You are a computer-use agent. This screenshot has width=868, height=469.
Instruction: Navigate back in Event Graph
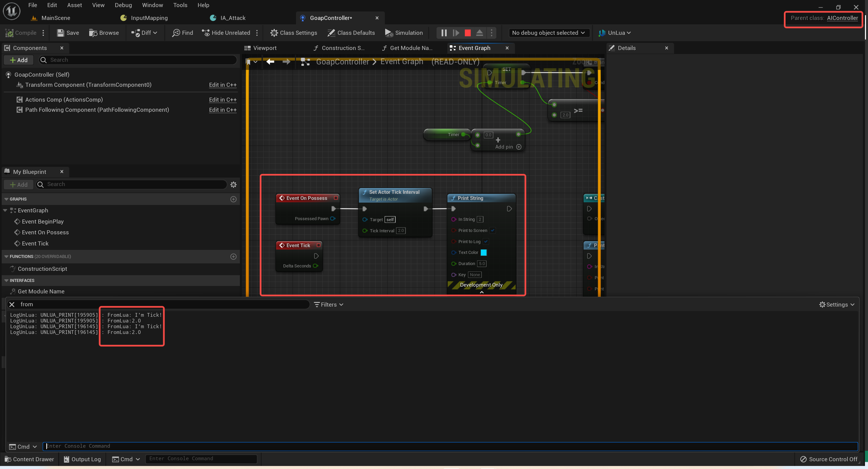(x=270, y=61)
